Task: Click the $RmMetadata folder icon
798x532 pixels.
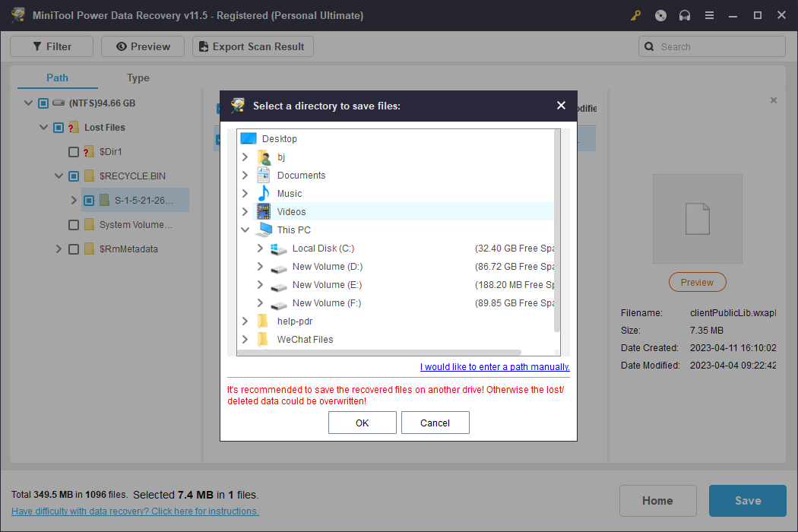Action: click(89, 249)
